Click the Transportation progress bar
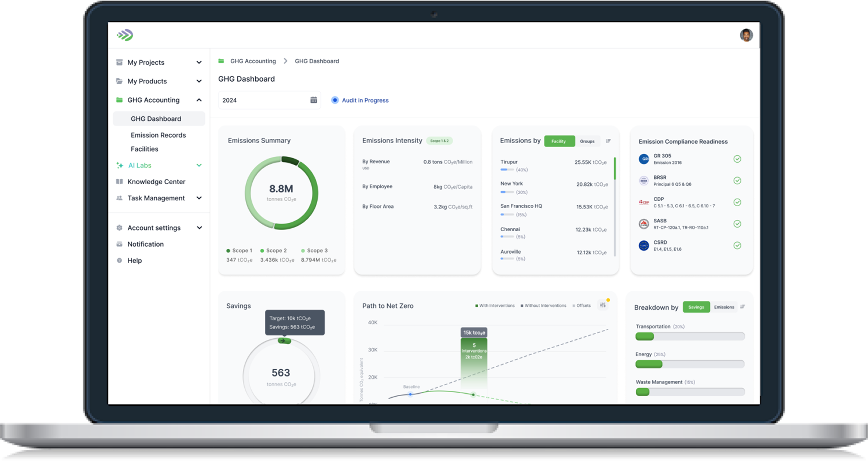 tap(690, 336)
